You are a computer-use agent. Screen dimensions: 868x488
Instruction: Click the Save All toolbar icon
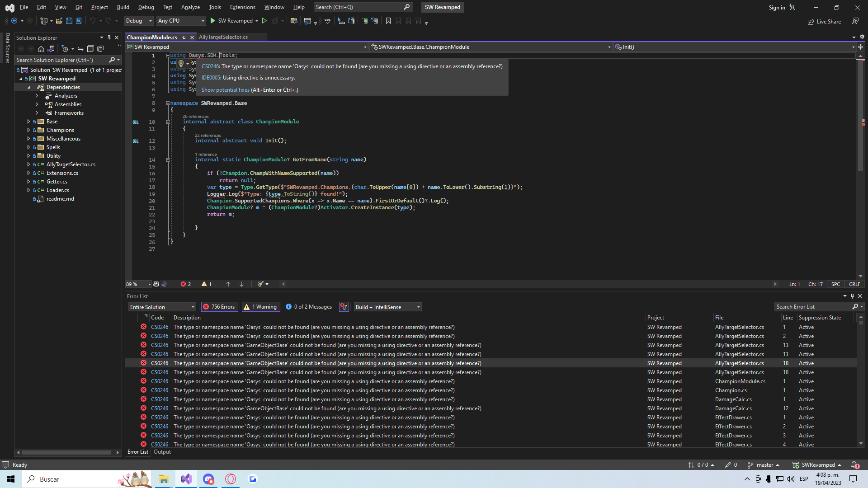[79, 21]
